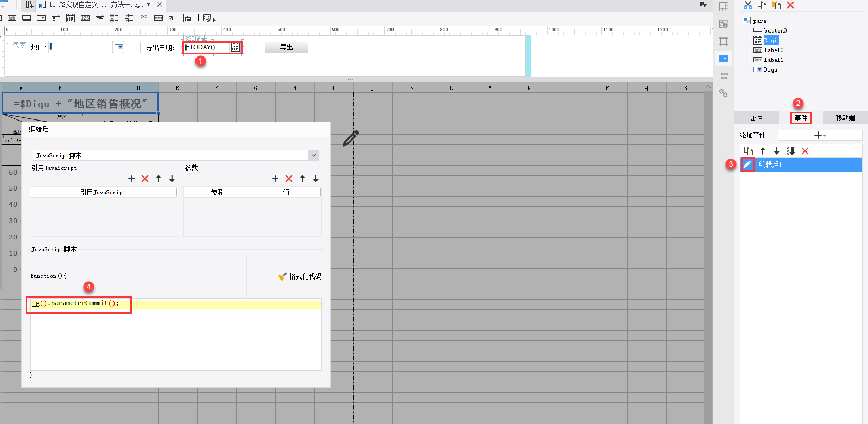Image resolution: width=868 pixels, height=424 pixels.
Task: Select the para node in widget tree
Action: point(759,21)
